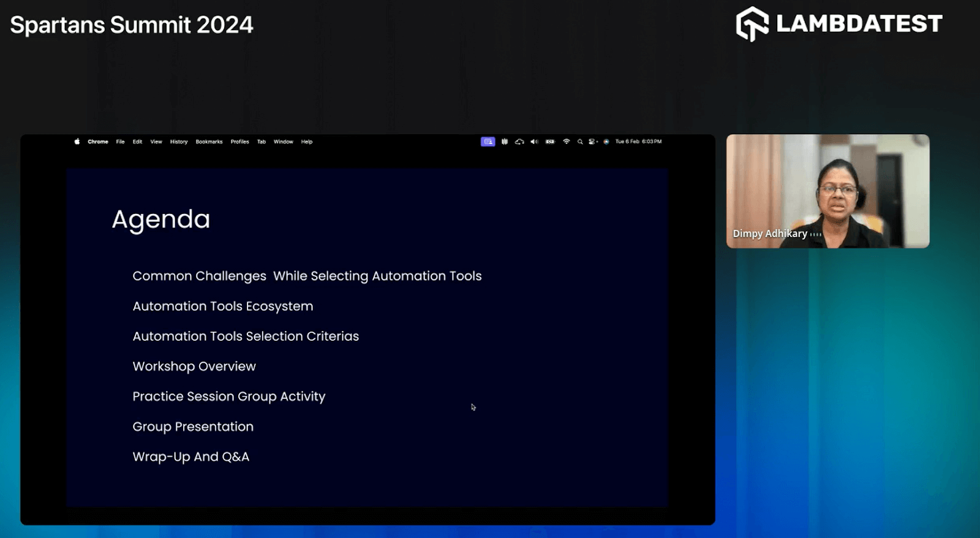980x538 pixels.
Task: Open Control Center icon
Action: pos(593,142)
